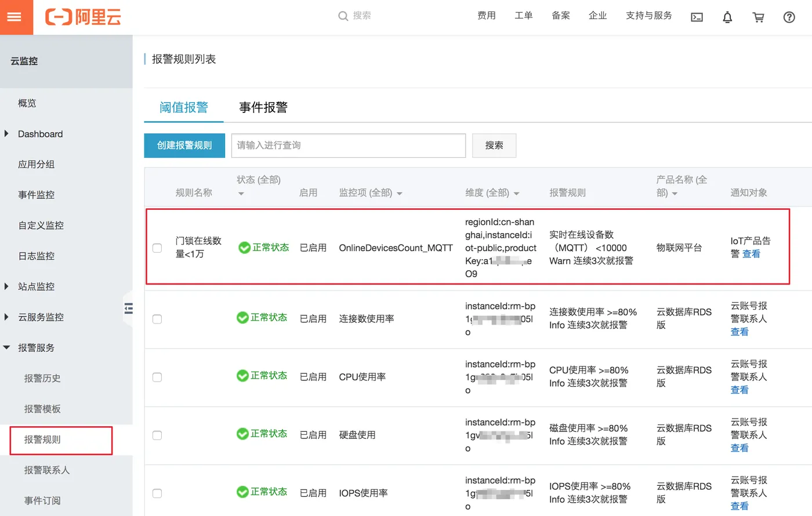Click the 通知对象 column header
This screenshot has width=812, height=516.
point(749,192)
